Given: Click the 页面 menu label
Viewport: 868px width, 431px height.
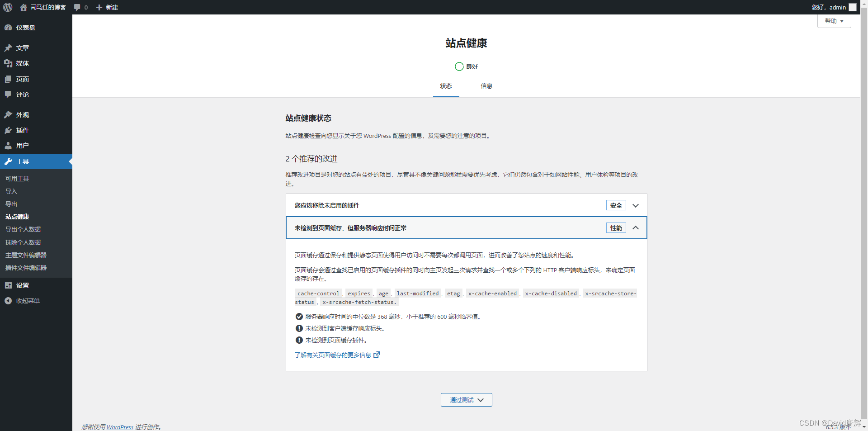Looking at the screenshot, I should point(23,79).
